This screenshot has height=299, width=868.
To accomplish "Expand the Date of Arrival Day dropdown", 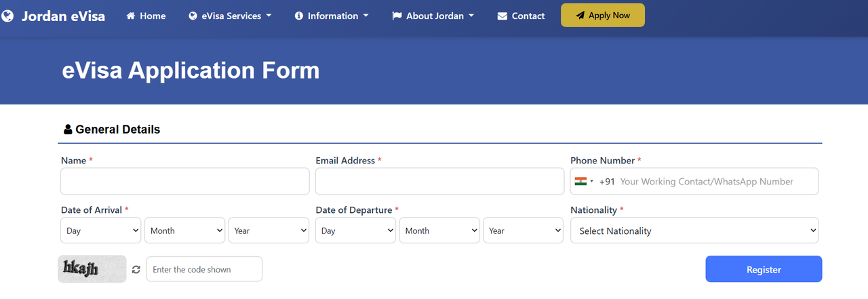I will point(100,231).
